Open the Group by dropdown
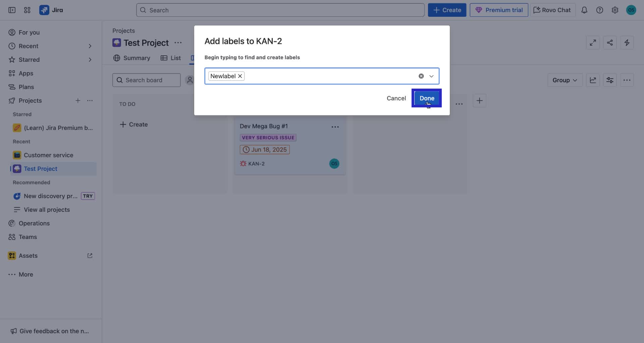The height and width of the screenshot is (343, 644). tap(565, 80)
